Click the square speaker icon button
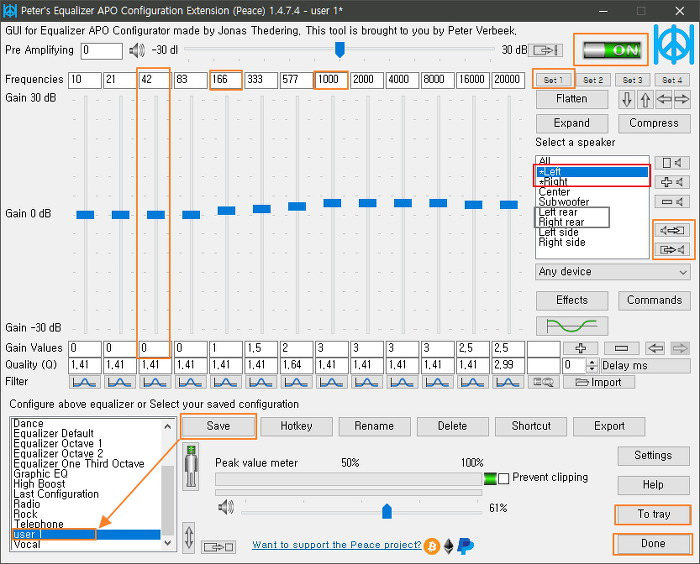The image size is (700, 564). [x=672, y=163]
